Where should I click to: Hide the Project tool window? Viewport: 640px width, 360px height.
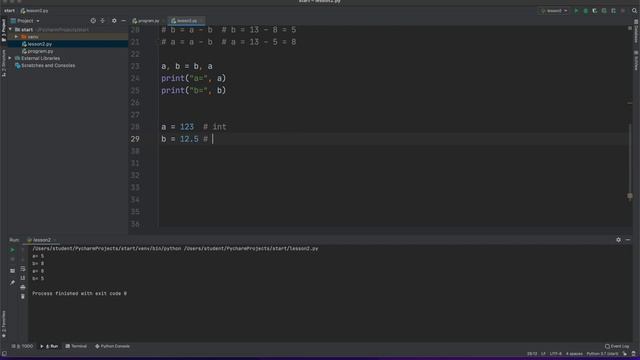(x=123, y=21)
